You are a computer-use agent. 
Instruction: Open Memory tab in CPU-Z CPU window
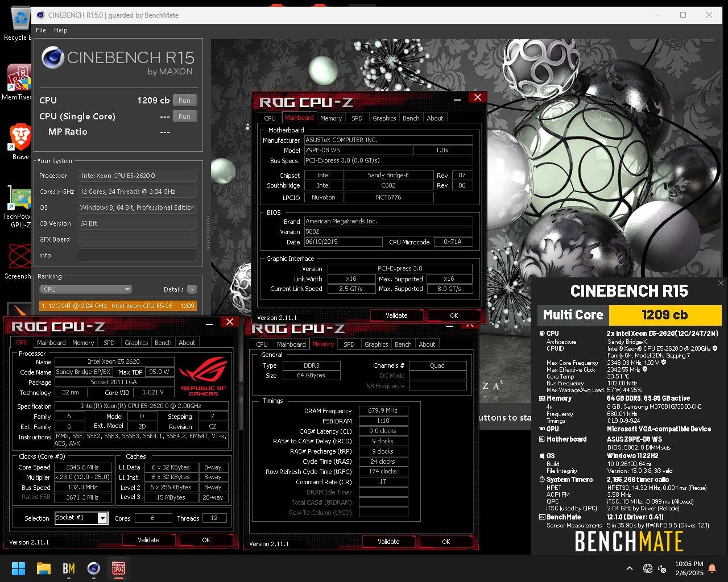pyautogui.click(x=83, y=343)
